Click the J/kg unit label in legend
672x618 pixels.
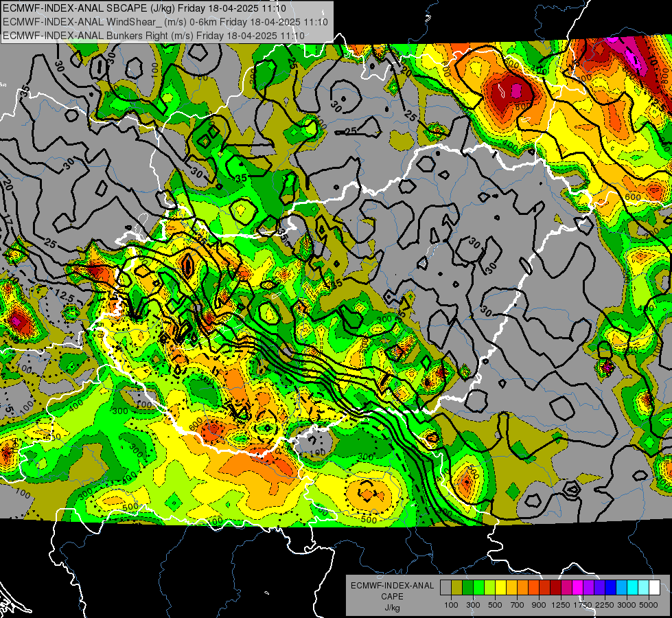click(393, 608)
